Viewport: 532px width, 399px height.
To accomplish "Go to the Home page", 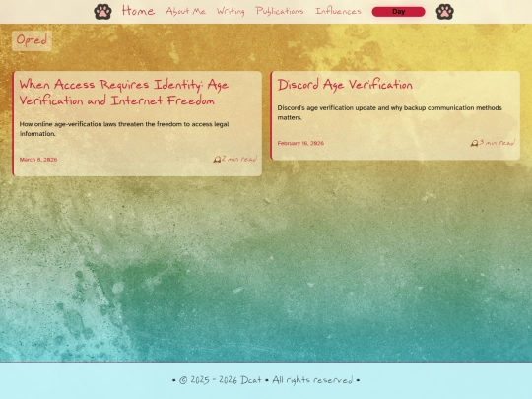I will (139, 11).
